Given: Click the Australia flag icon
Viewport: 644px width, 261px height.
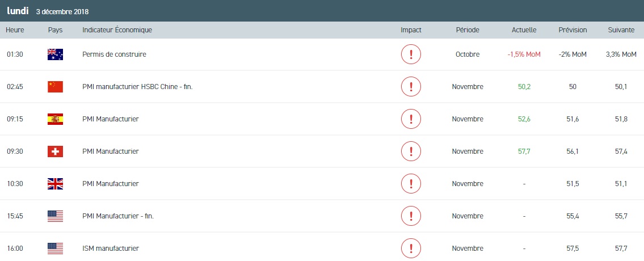Looking at the screenshot, I should 56,54.
